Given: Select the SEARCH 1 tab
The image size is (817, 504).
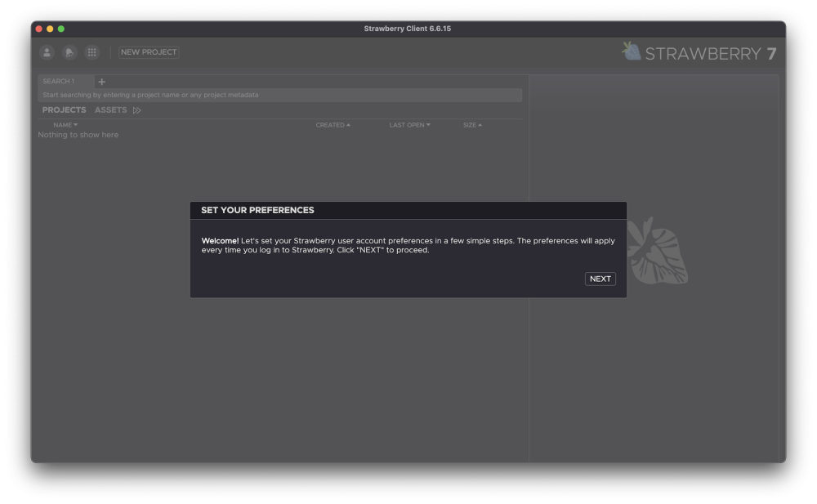Looking at the screenshot, I should (65, 82).
